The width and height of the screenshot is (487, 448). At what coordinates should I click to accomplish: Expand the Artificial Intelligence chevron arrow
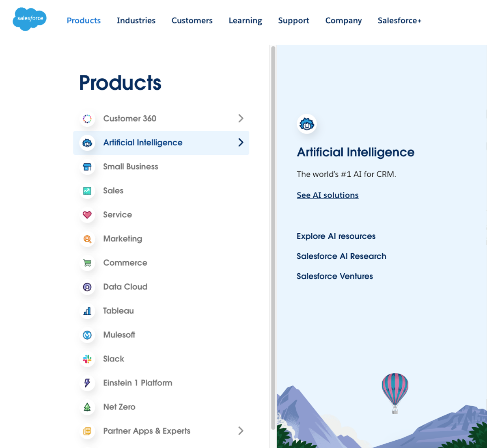[x=241, y=142]
